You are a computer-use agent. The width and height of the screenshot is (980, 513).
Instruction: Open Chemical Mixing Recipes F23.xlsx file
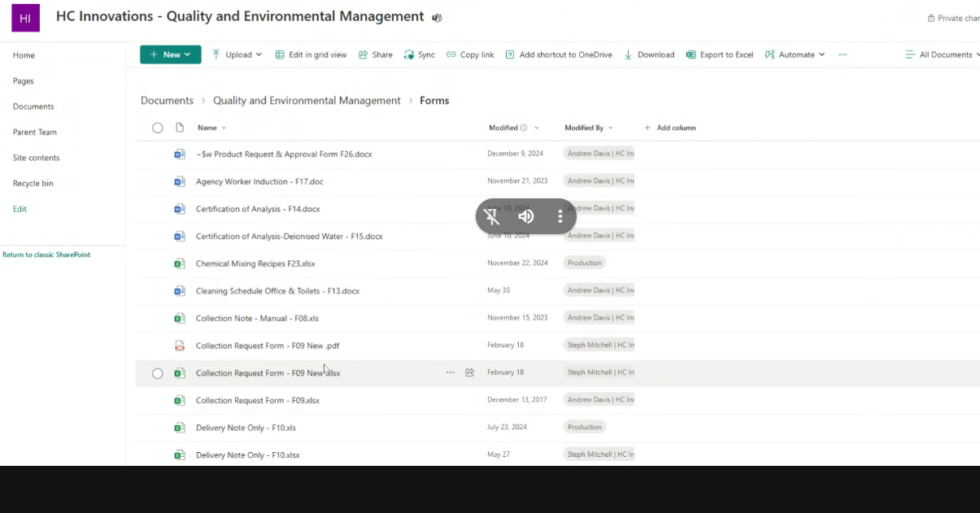coord(255,263)
